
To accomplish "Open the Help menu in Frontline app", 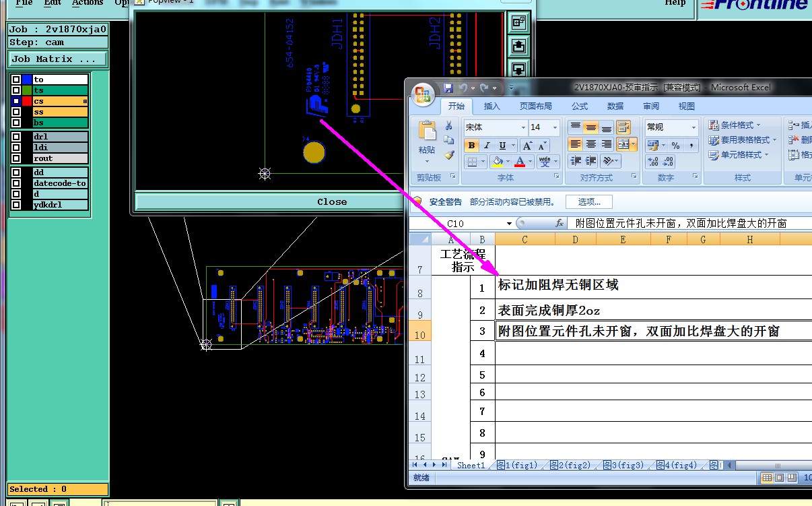I will [x=675, y=3].
